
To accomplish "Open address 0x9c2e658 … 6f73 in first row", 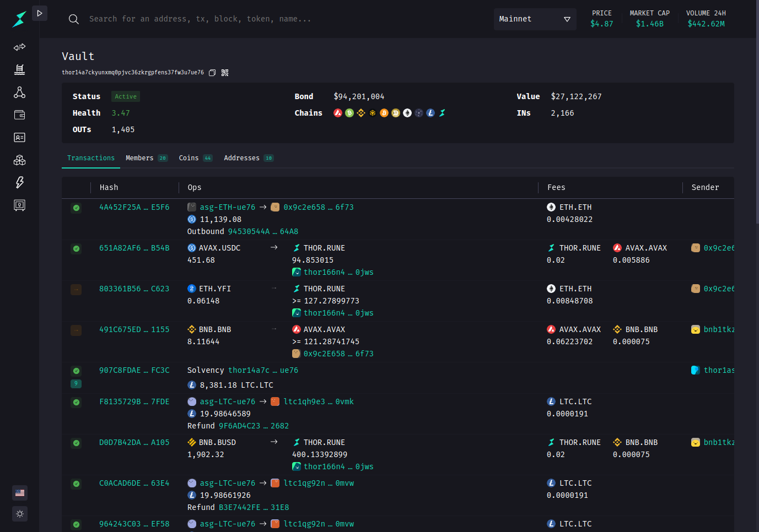I will tap(319, 207).
